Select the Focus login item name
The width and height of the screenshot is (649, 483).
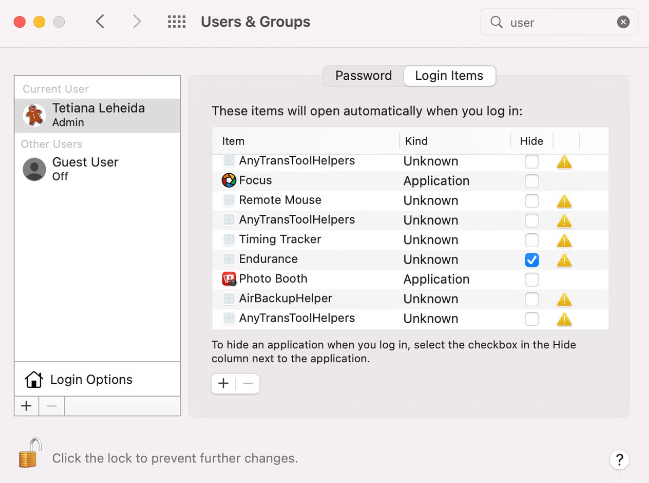click(x=255, y=180)
